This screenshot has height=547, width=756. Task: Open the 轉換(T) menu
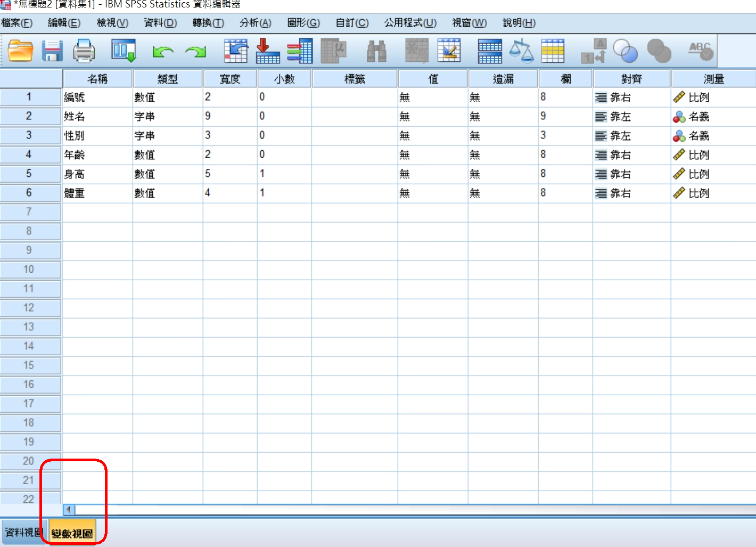pos(208,23)
